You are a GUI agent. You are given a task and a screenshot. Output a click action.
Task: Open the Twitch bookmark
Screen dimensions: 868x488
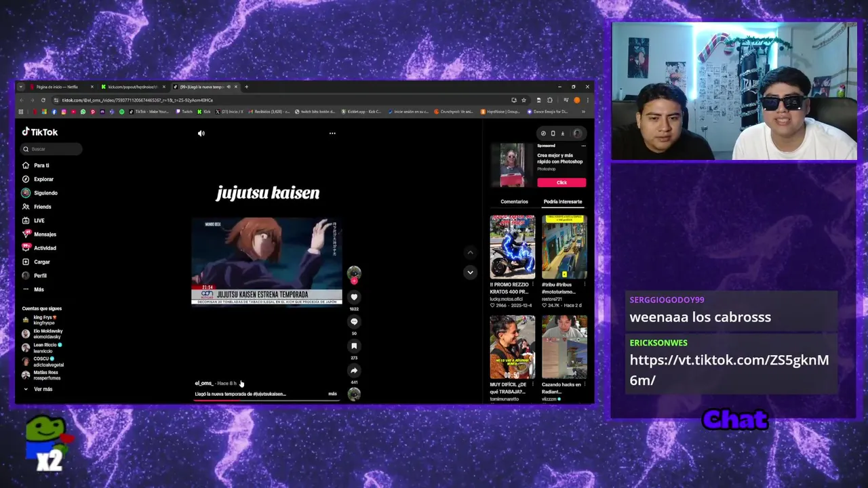(183, 112)
